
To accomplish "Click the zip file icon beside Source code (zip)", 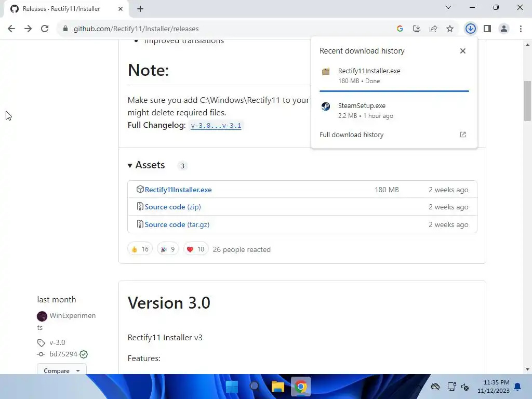I will click(x=140, y=207).
